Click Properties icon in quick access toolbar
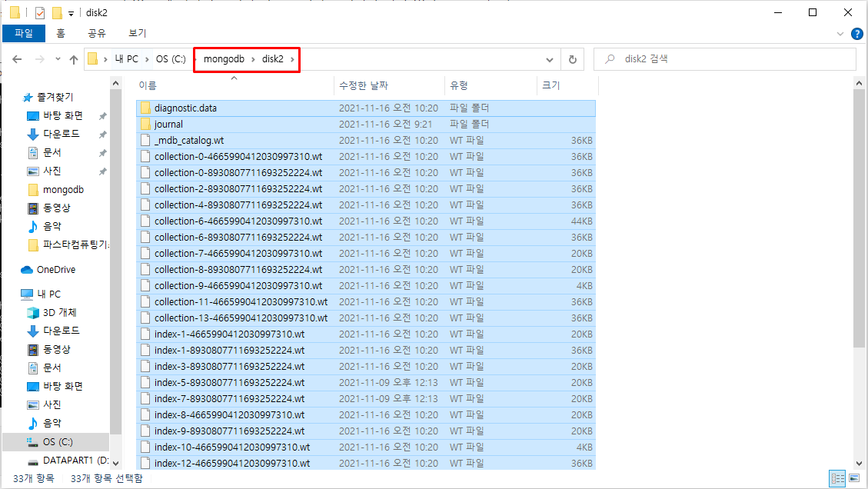Screen dimensions: 868x489 coord(40,12)
